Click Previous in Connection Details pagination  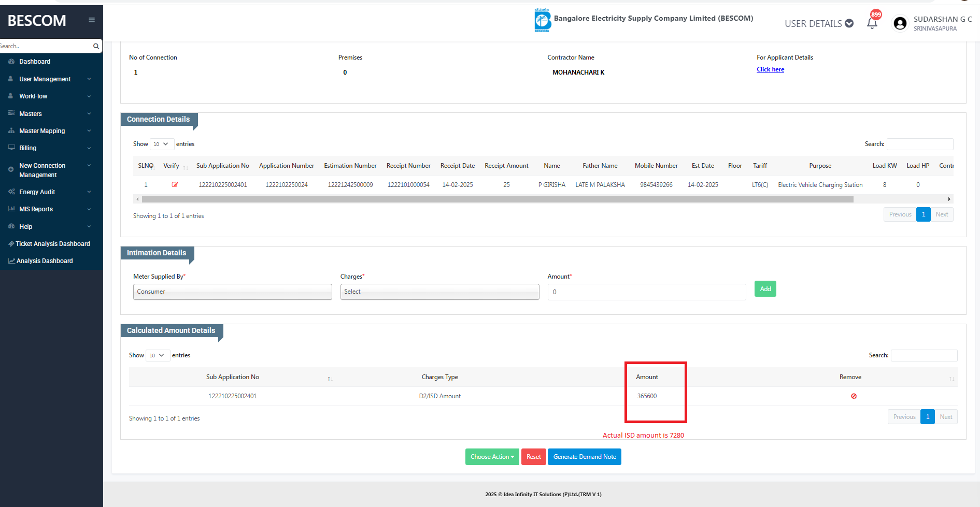tap(900, 214)
